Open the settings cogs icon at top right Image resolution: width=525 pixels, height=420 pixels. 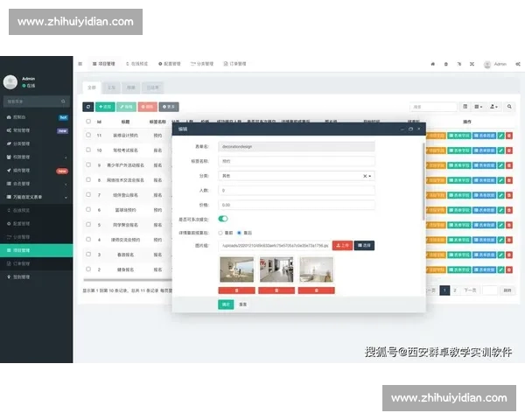tap(518, 64)
